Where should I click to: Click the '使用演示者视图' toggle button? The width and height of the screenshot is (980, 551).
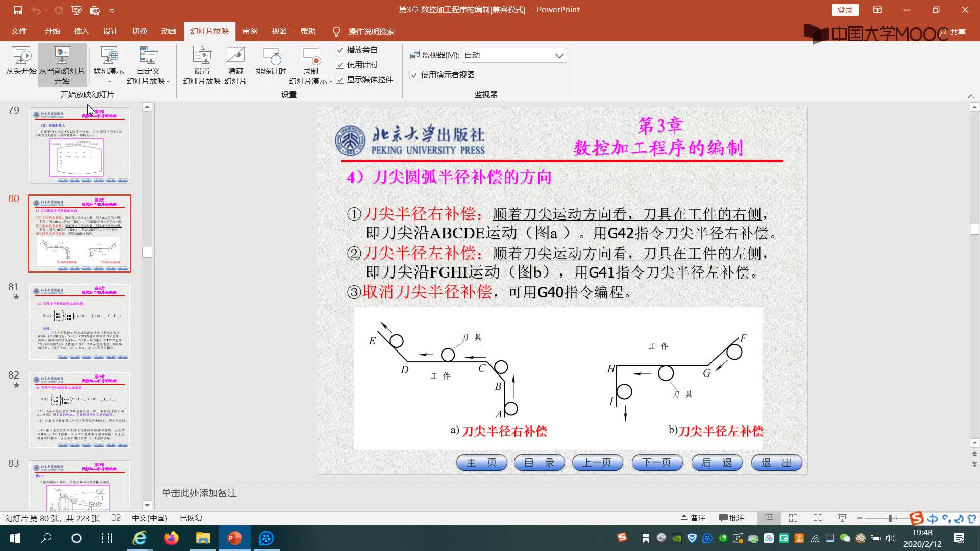[413, 74]
